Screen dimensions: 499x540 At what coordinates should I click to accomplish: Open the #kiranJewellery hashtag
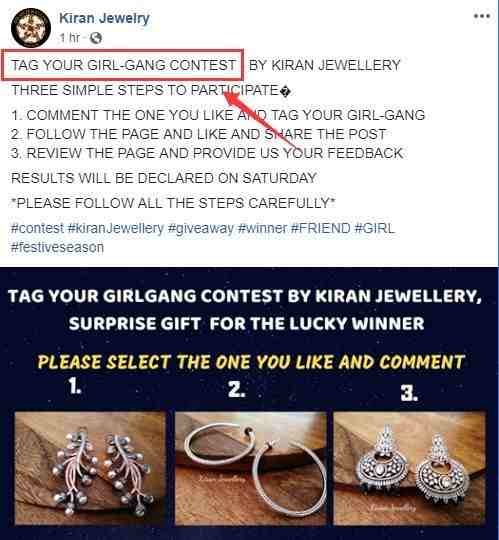tap(116, 228)
